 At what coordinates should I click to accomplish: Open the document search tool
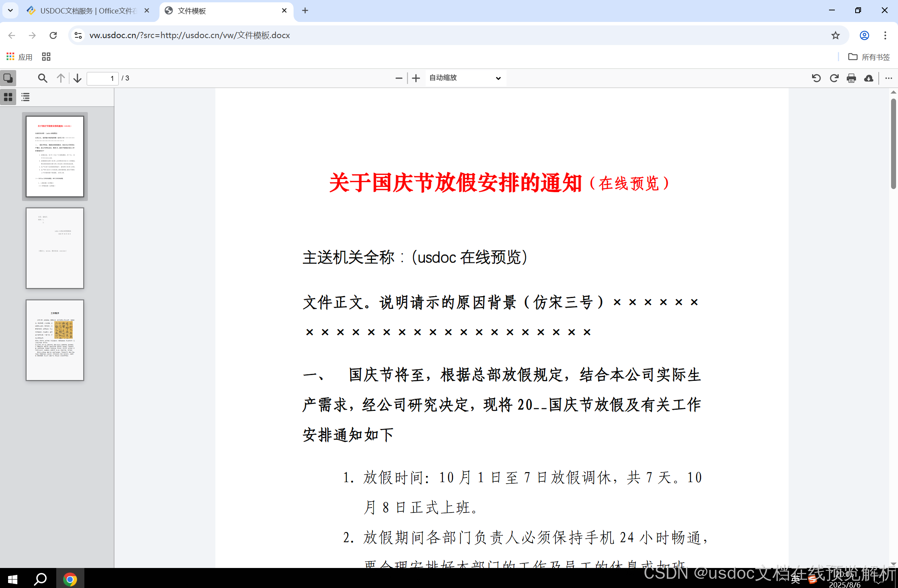pyautogui.click(x=42, y=78)
